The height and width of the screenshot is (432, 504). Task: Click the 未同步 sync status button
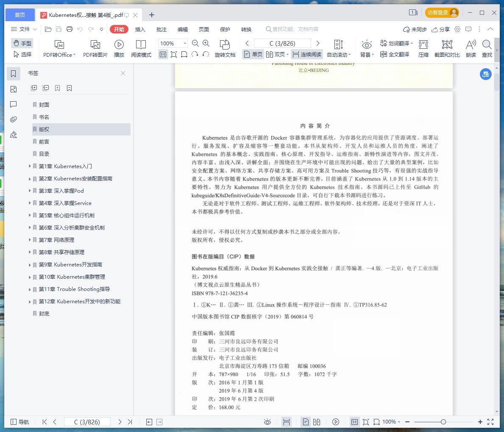[415, 29]
